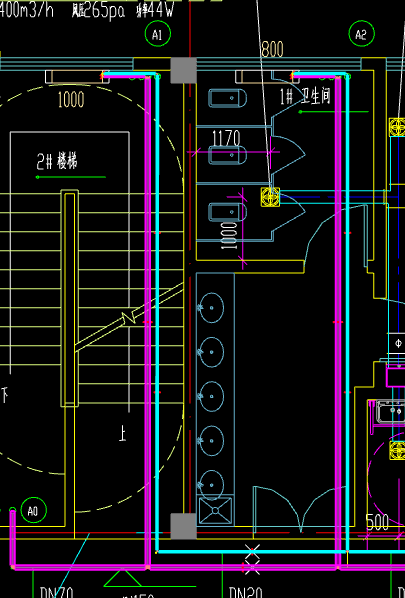Select the mop sink square below the wash basins

point(215,511)
